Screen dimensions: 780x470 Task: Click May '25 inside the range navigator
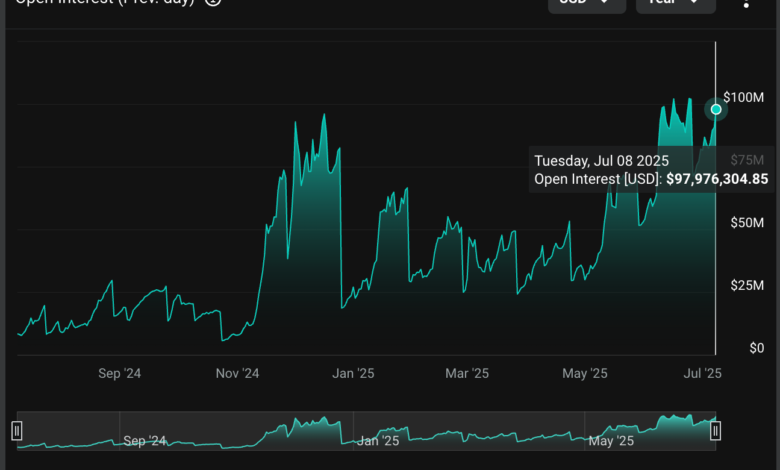click(x=613, y=440)
